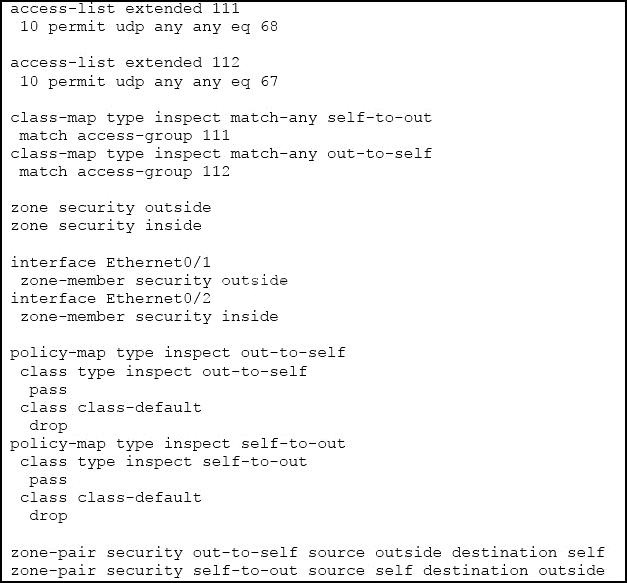Viewport: 627px width, 583px height.
Task: Click 'policy-map type inspect self-to-out' line
Action: (x=178, y=444)
